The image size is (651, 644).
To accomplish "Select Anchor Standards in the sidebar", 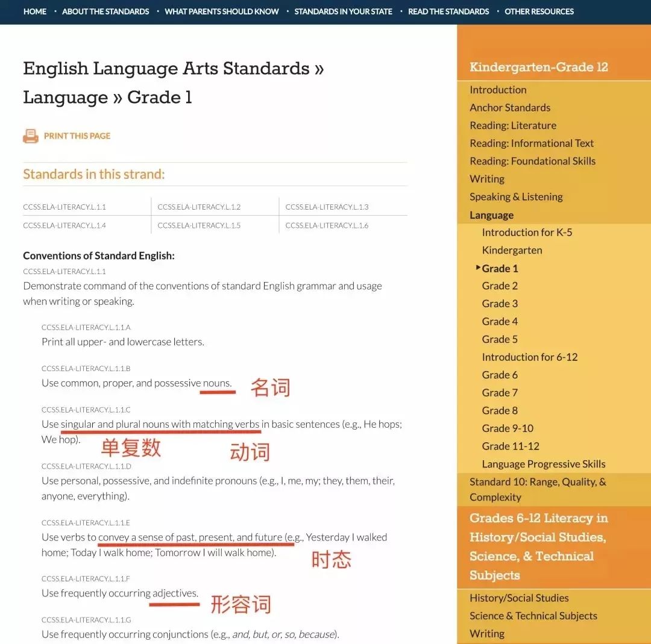I will click(509, 107).
